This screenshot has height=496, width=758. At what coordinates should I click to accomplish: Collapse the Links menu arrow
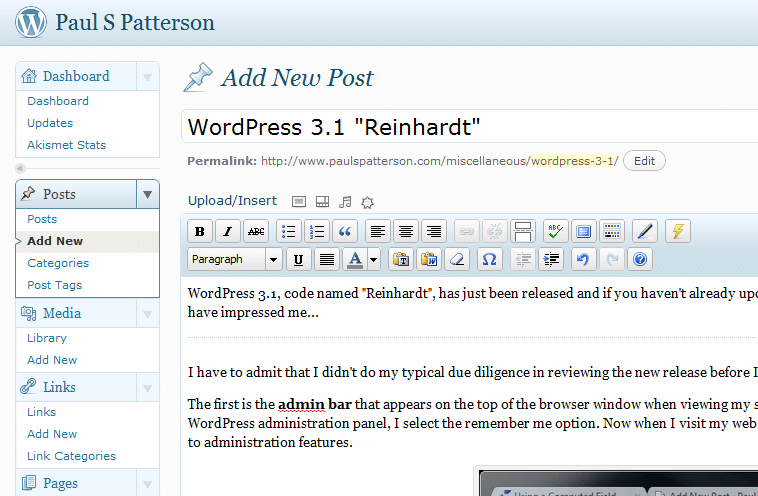pos(148,388)
